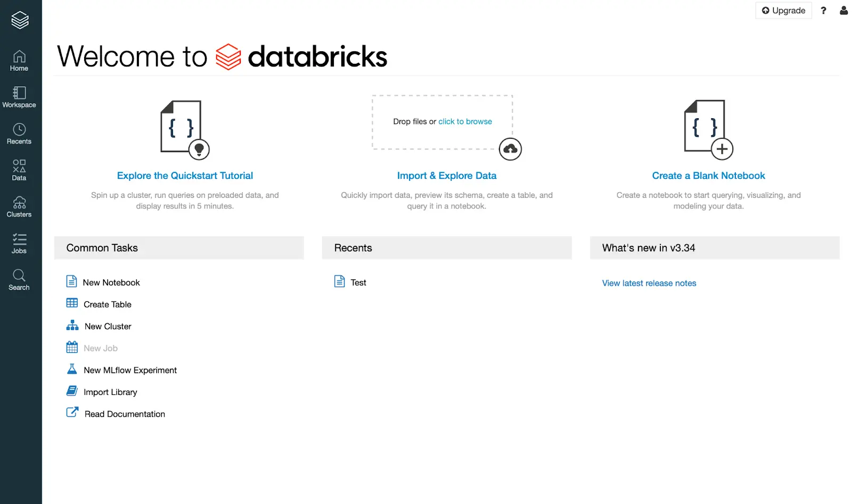Click the help question mark icon
Screen dimensions: 852x504
pyautogui.click(x=823, y=10)
